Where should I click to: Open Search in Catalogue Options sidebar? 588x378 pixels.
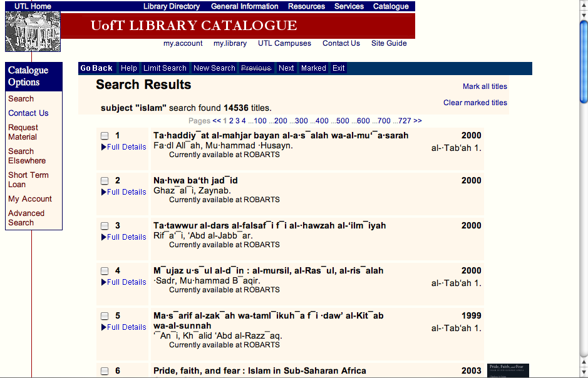21,98
